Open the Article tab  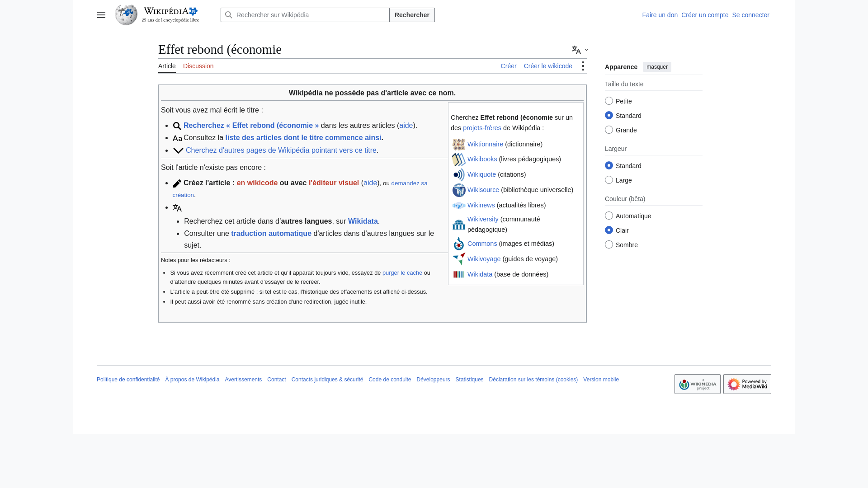[x=167, y=66]
